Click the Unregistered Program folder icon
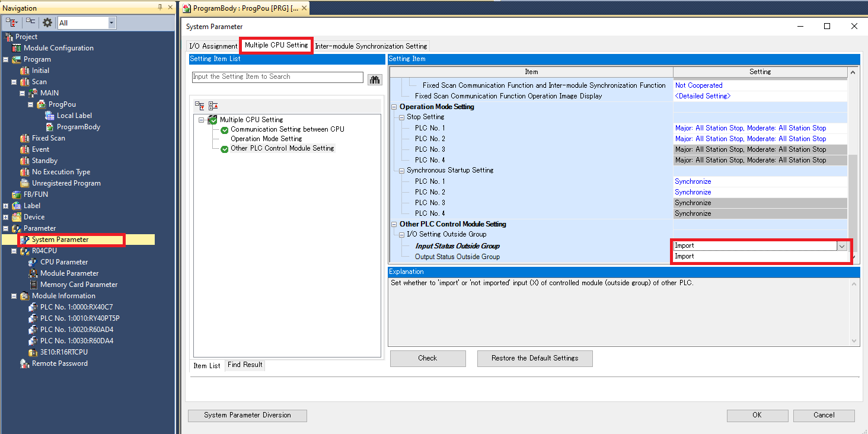868x434 pixels. (25, 183)
